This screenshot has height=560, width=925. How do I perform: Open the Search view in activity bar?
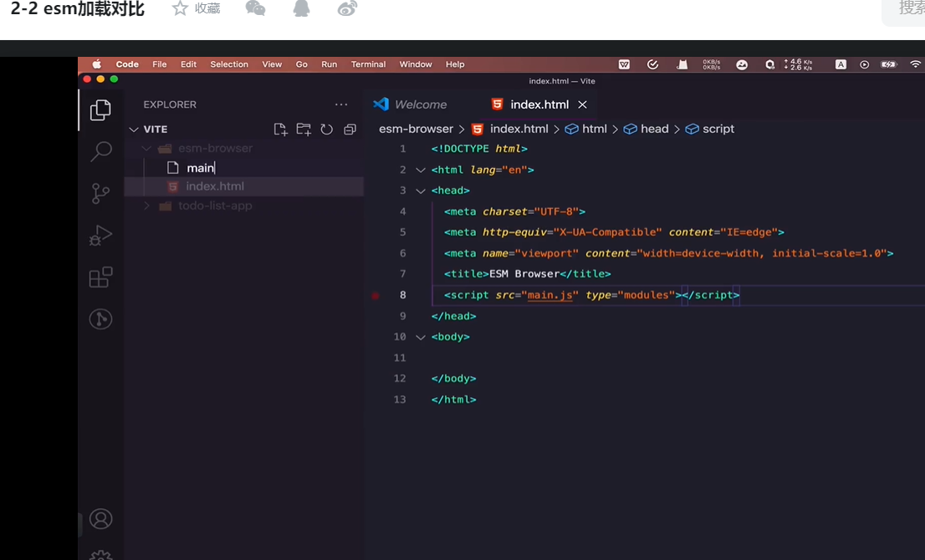(100, 151)
